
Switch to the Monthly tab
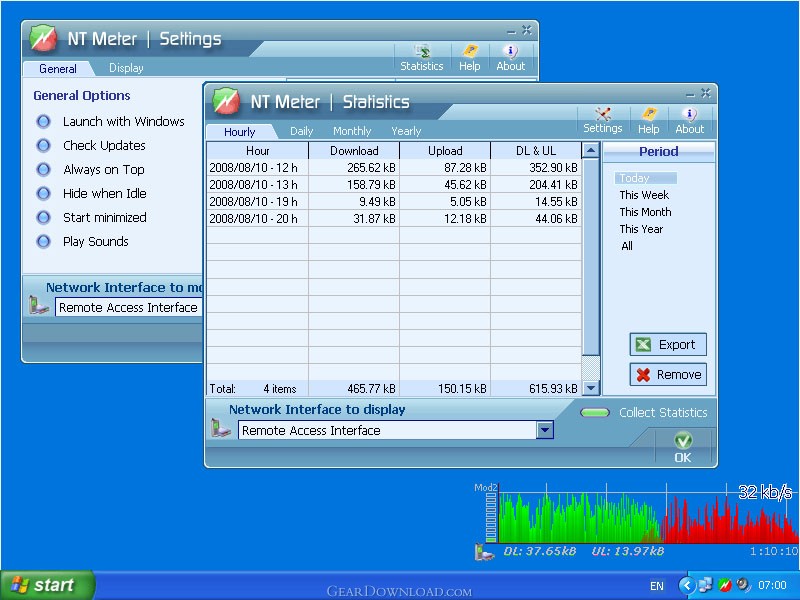pos(352,131)
